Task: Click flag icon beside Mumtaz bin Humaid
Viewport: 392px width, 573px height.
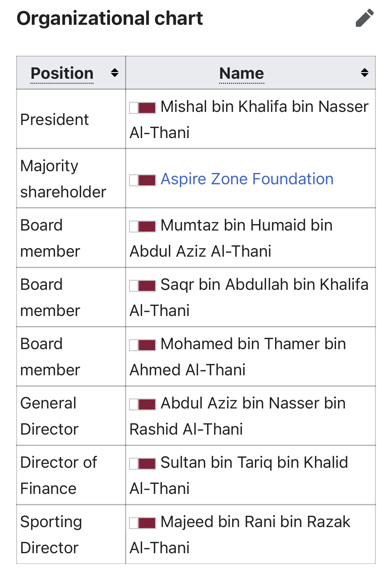Action: [143, 227]
